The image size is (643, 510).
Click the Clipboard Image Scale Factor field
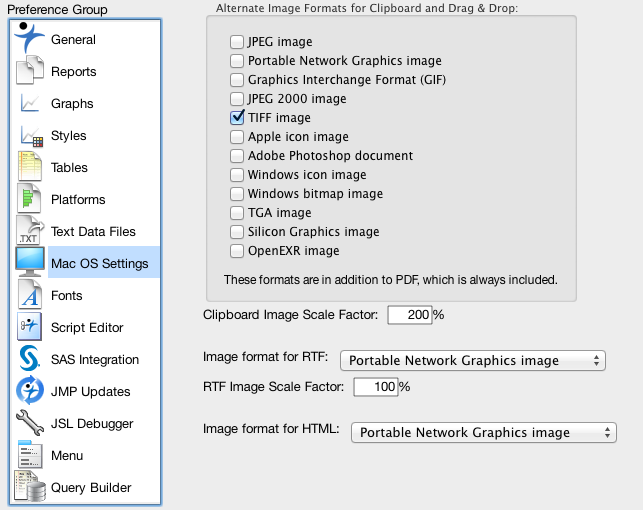point(407,315)
